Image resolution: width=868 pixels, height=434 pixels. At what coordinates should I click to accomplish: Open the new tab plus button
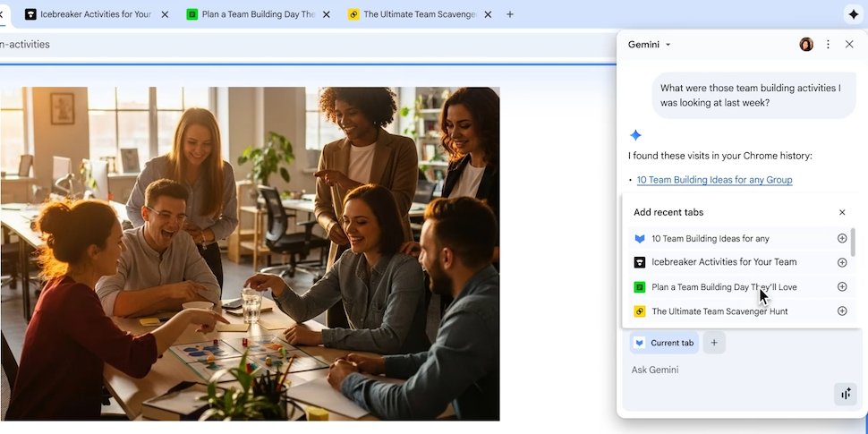510,14
